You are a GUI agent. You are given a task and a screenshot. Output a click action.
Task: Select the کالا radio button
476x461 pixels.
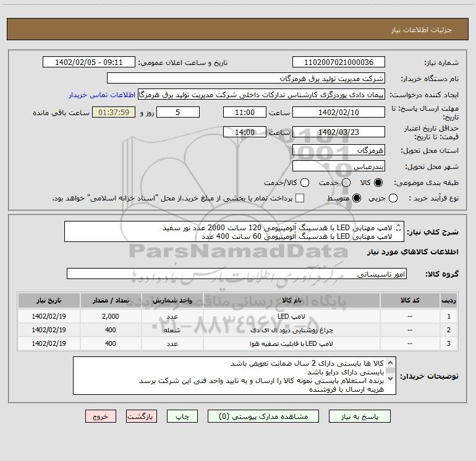pyautogui.click(x=378, y=183)
